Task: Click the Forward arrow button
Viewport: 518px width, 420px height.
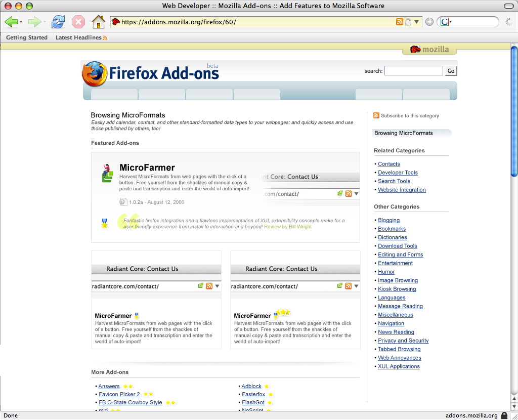Action: (x=34, y=22)
